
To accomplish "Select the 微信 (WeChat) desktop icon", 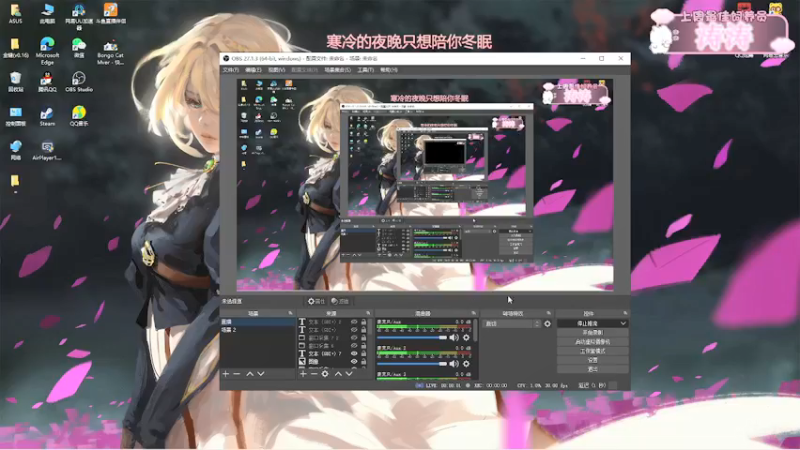I will (79, 48).
